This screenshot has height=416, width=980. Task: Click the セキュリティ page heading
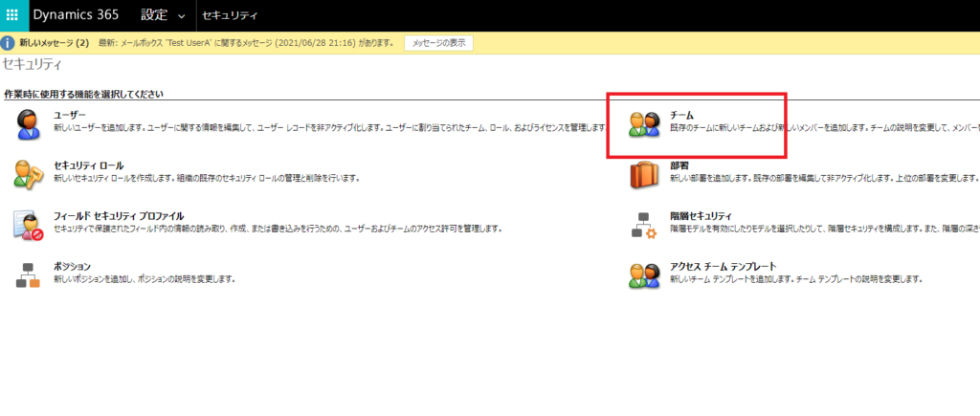click(x=32, y=64)
